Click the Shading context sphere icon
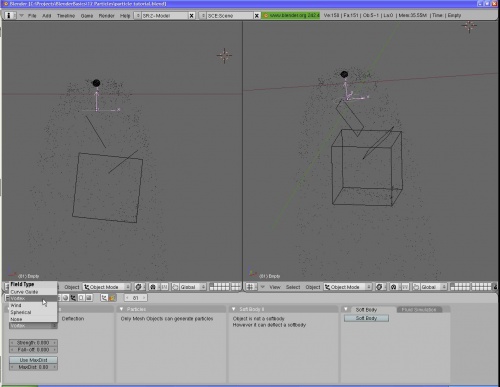 (x=65, y=298)
